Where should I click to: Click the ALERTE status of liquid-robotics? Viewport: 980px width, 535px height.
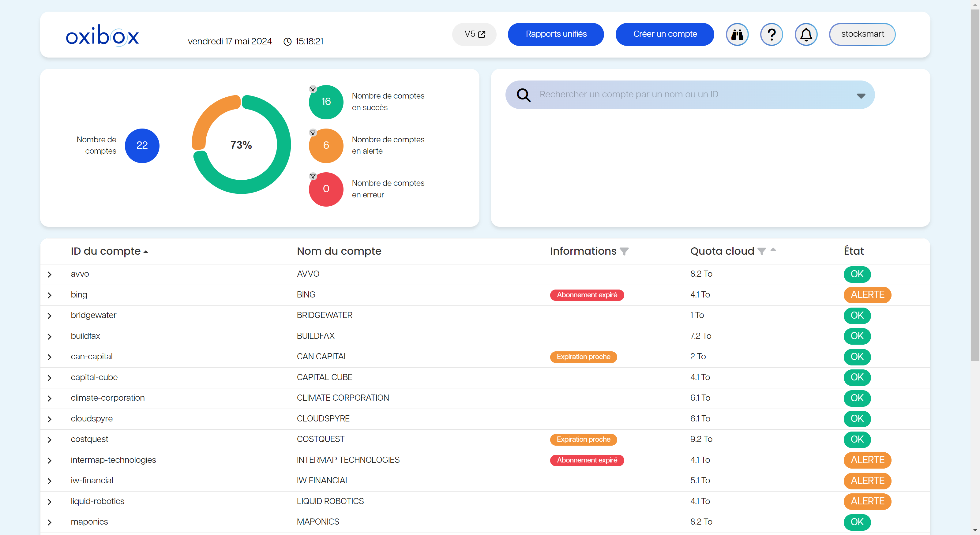pos(867,502)
